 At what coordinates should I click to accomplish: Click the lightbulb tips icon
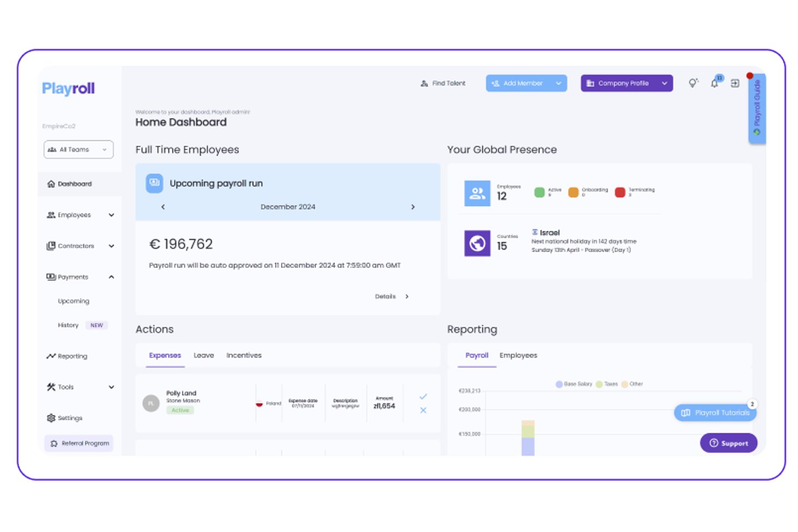(x=693, y=83)
